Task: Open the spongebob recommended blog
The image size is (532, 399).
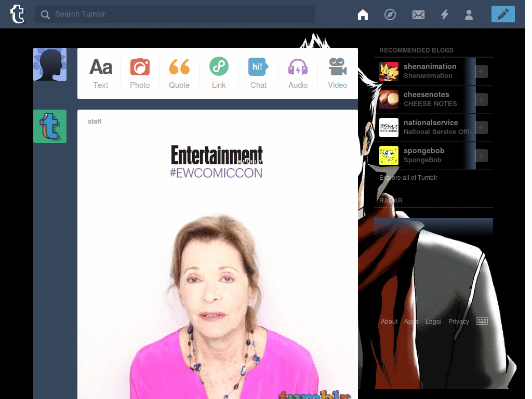Action: coord(424,151)
